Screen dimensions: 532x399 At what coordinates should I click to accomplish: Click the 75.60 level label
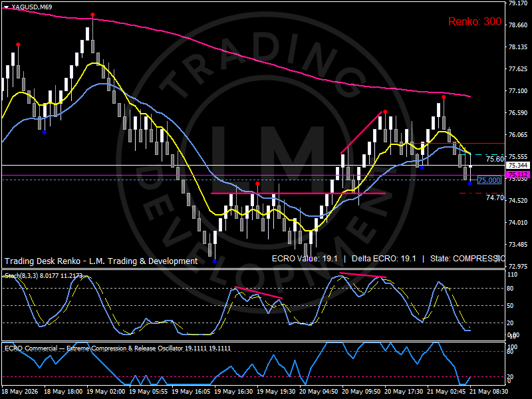click(495, 159)
